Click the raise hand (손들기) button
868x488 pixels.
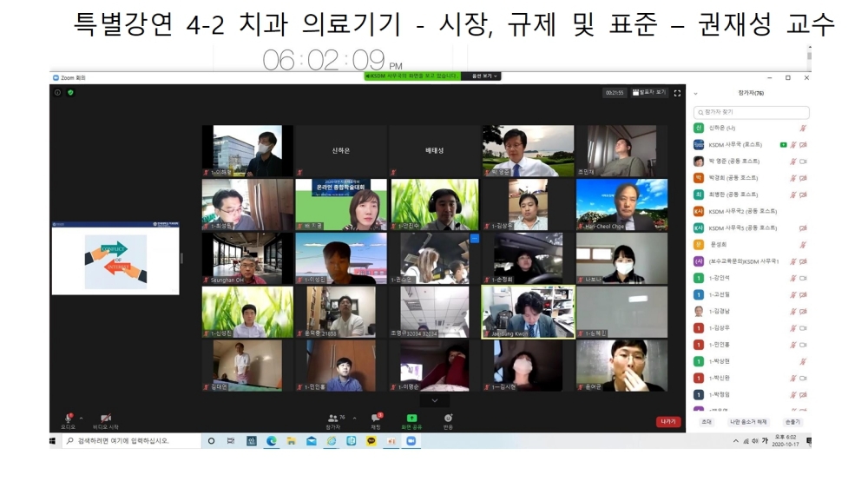pos(792,422)
